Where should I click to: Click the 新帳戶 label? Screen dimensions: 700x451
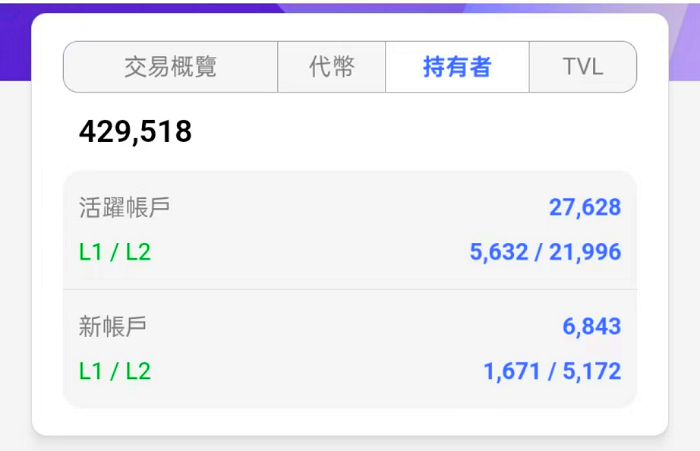click(113, 326)
